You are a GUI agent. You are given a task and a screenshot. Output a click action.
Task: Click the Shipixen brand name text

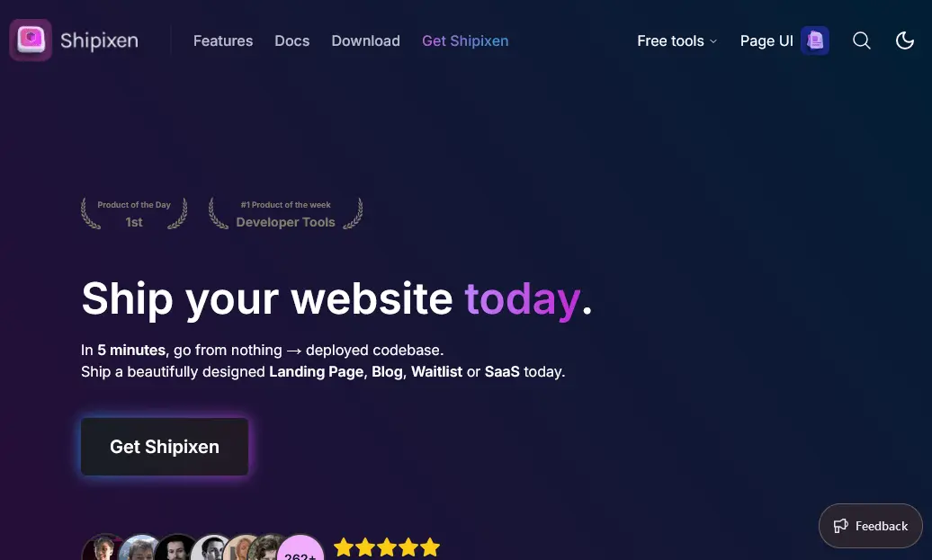tap(99, 40)
